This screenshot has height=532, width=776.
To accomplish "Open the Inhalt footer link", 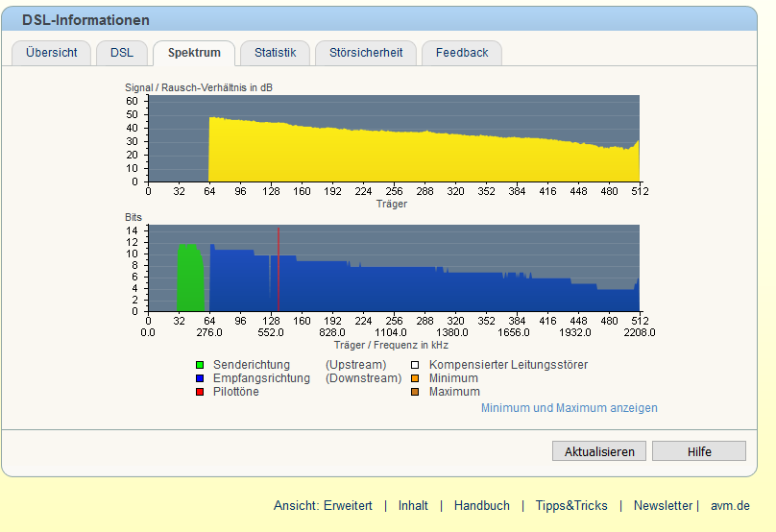I will pos(413,506).
